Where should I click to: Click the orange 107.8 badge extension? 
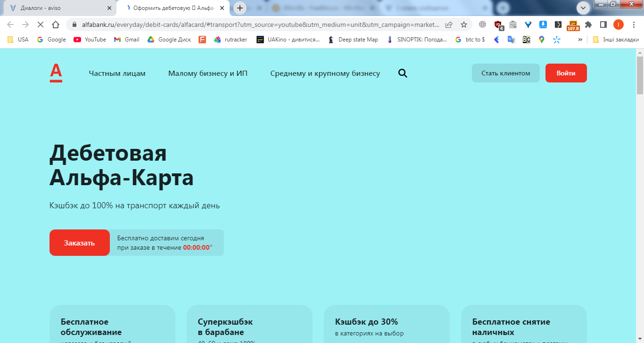pos(573,25)
